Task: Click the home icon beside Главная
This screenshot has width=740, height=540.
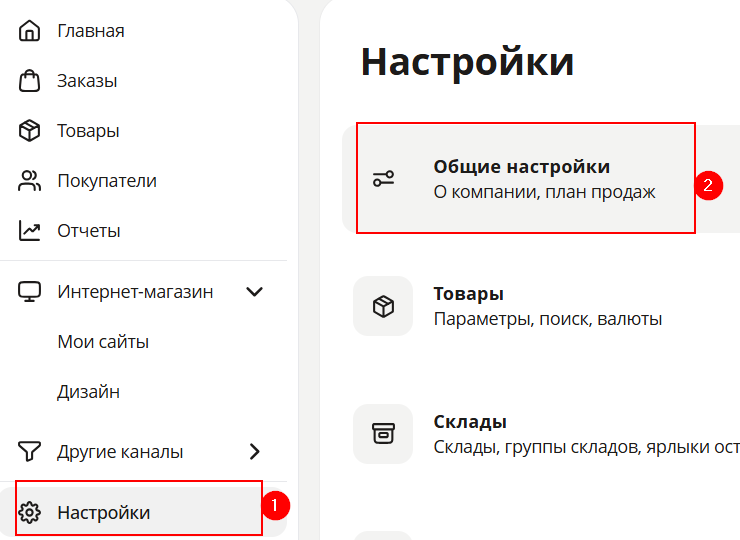Action: (x=29, y=31)
